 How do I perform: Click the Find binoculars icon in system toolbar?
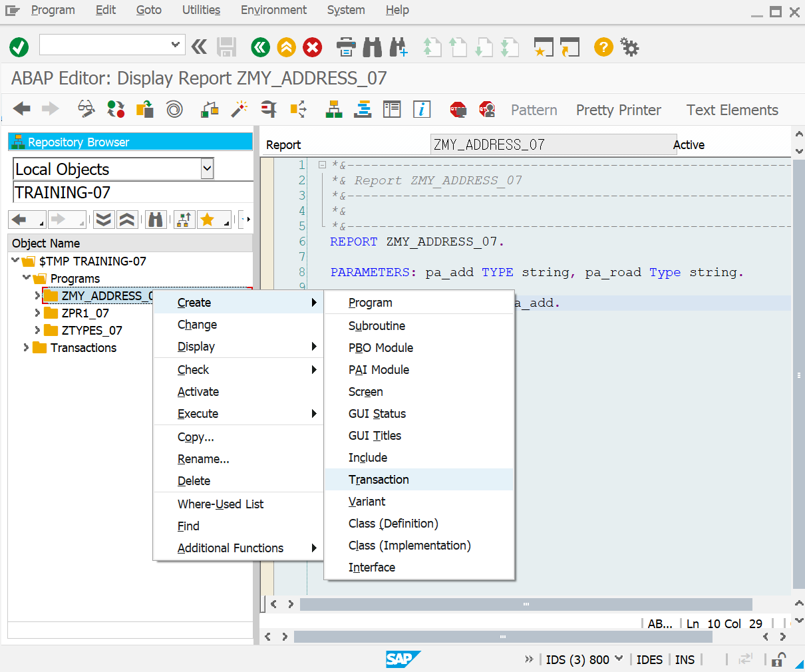tap(372, 47)
